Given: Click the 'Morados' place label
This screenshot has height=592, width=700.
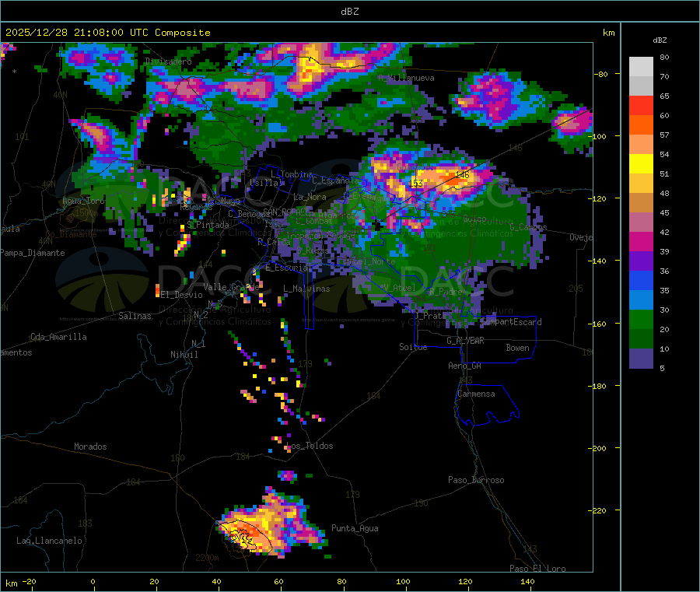Looking at the screenshot, I should 90,447.
